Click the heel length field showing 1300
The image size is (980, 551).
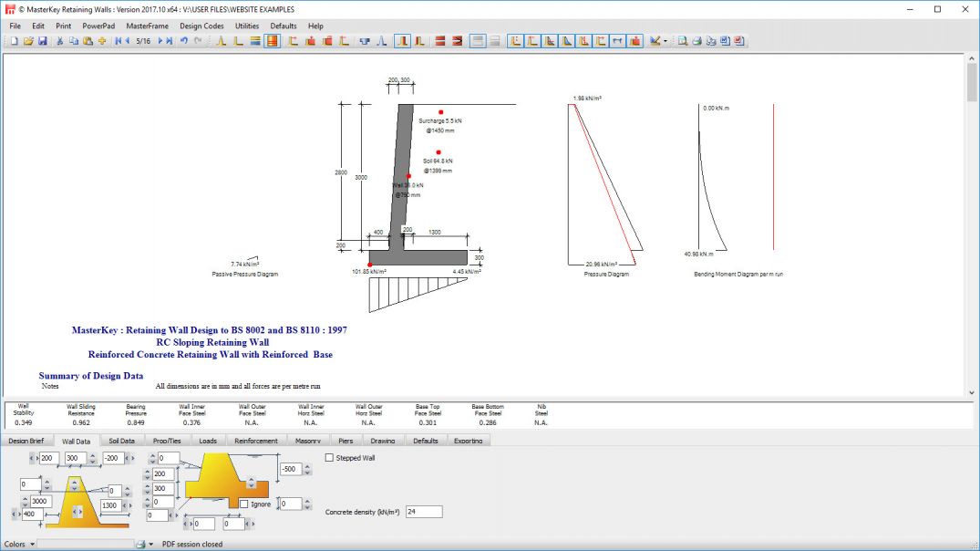pyautogui.click(x=110, y=505)
